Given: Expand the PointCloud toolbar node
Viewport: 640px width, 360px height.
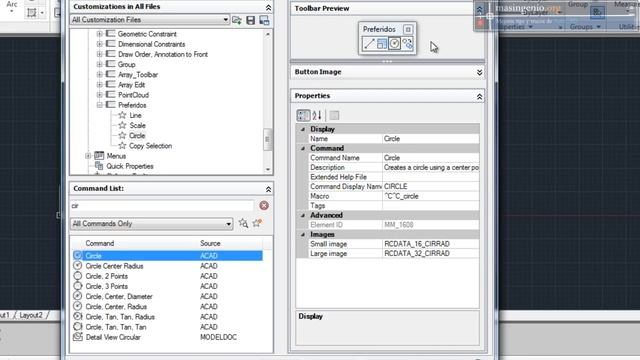Looking at the screenshot, I should [x=100, y=95].
